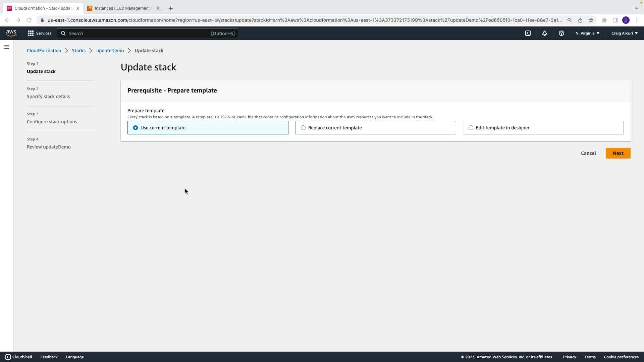This screenshot has width=644, height=362.
Task: Reload the page in browser
Action: tap(29, 20)
